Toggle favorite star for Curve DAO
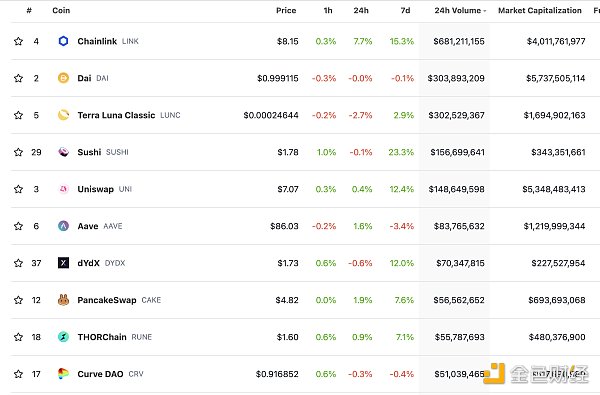The width and height of the screenshot is (600, 395). [18, 374]
